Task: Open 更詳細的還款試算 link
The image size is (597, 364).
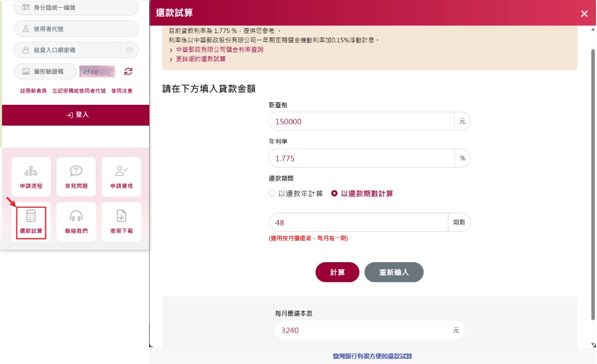Action: [201, 59]
